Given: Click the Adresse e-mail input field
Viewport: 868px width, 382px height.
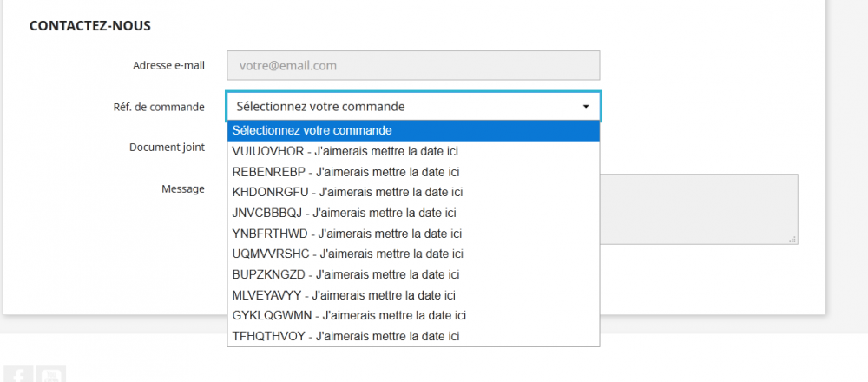Looking at the screenshot, I should (x=413, y=65).
